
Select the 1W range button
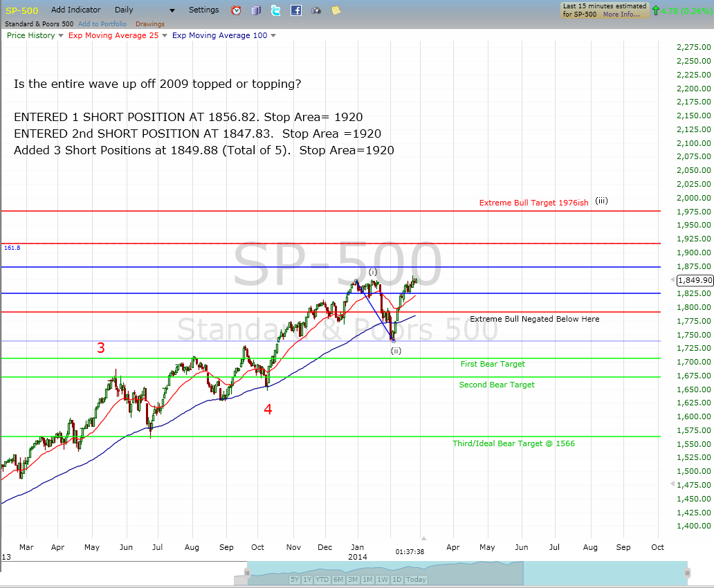tap(383, 579)
